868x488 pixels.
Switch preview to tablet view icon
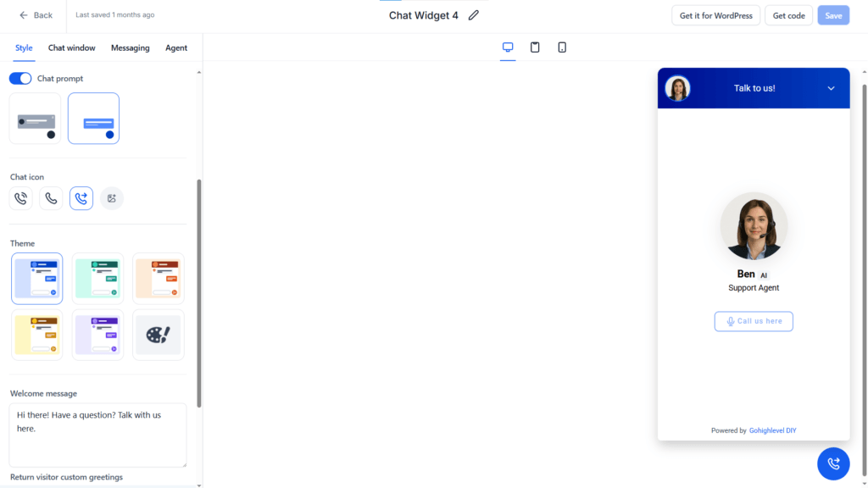[x=535, y=47]
